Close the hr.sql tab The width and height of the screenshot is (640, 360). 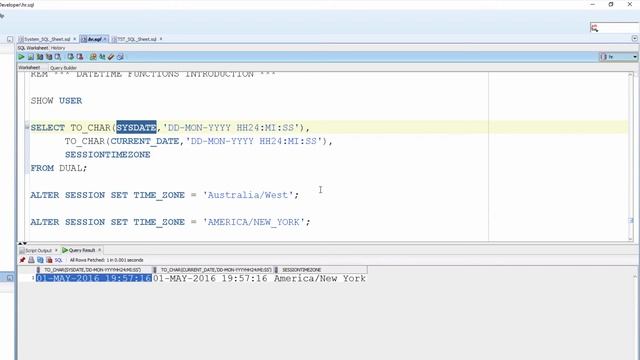tap(105, 39)
